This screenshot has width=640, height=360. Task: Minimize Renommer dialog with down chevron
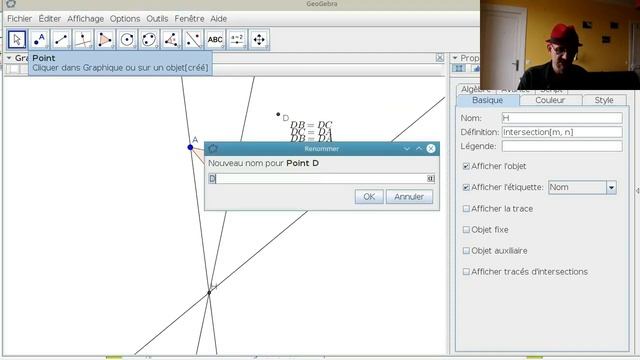tap(407, 149)
